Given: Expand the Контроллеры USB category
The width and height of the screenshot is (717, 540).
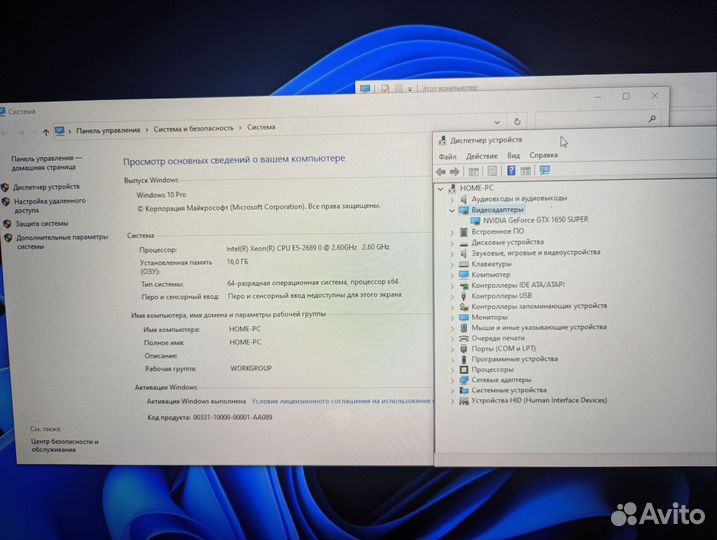Looking at the screenshot, I should [x=452, y=296].
